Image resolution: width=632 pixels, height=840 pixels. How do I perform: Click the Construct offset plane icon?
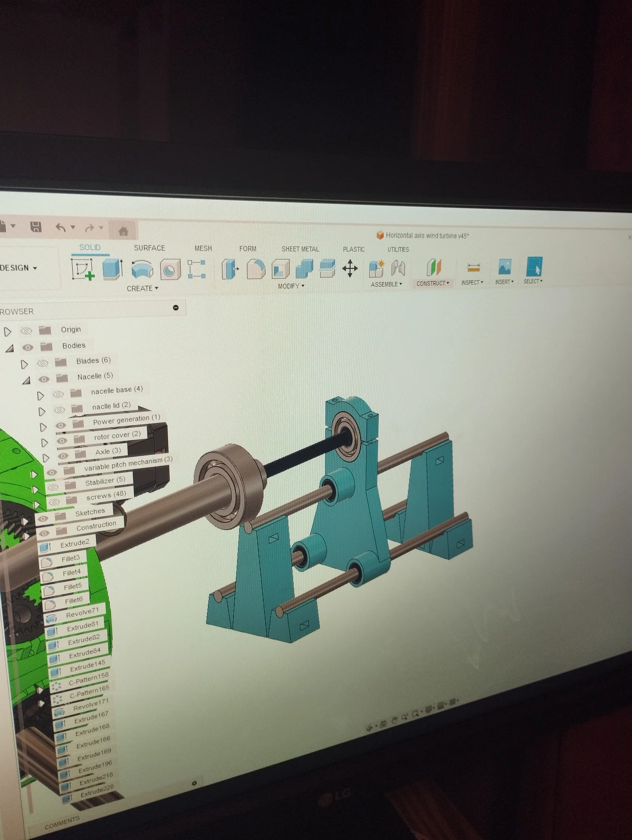point(434,267)
